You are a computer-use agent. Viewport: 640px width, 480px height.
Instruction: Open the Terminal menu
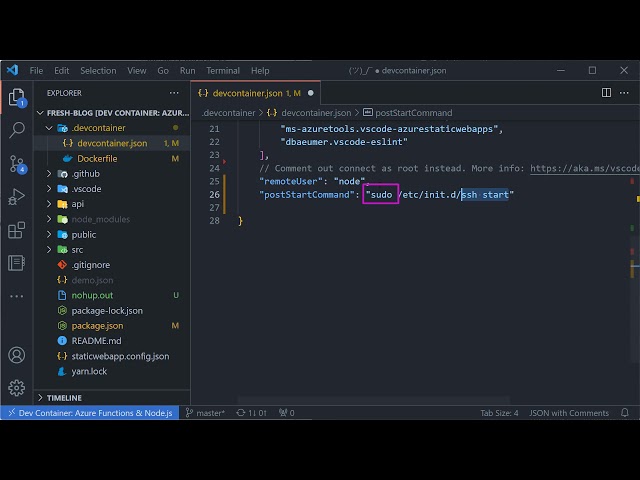(x=223, y=71)
